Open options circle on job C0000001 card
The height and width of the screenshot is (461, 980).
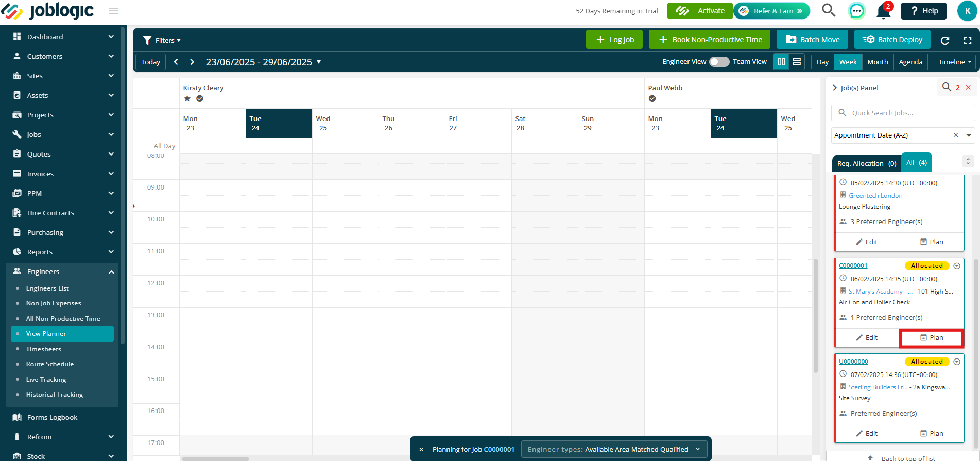click(957, 266)
